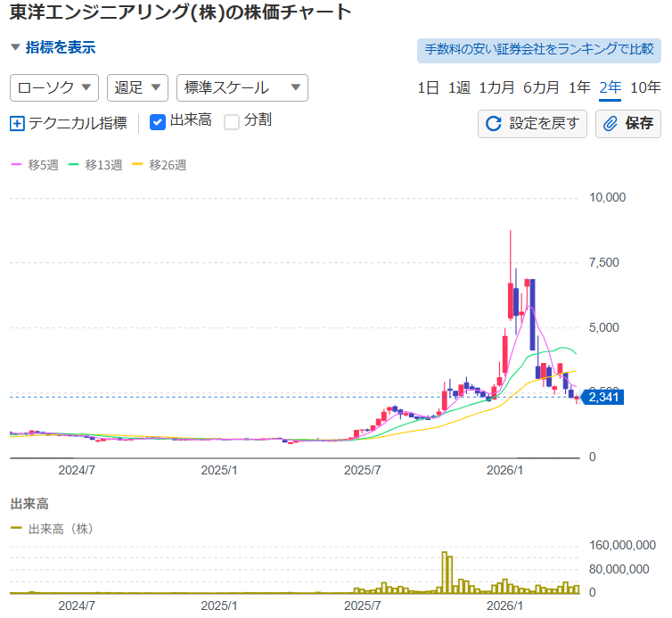Select the 10年 time range tab
The height and width of the screenshot is (618, 672).
click(645, 87)
